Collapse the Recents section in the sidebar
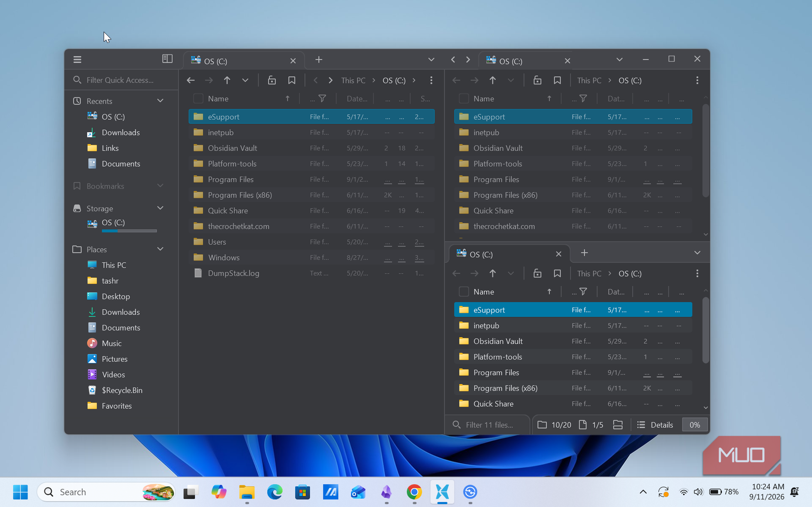This screenshot has width=812, height=507. [160, 101]
